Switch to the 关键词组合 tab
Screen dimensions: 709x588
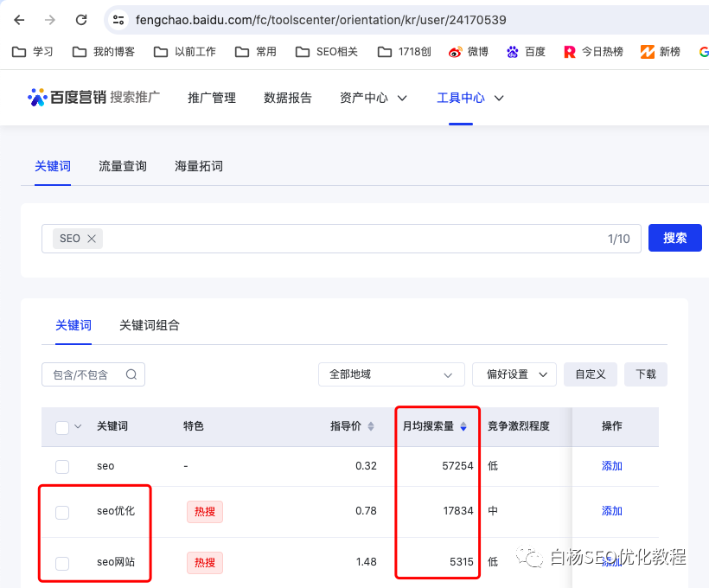click(x=150, y=325)
